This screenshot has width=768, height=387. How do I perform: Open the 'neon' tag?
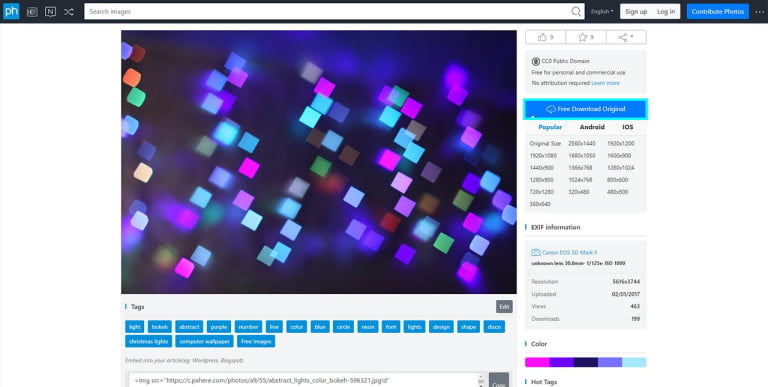coord(368,327)
